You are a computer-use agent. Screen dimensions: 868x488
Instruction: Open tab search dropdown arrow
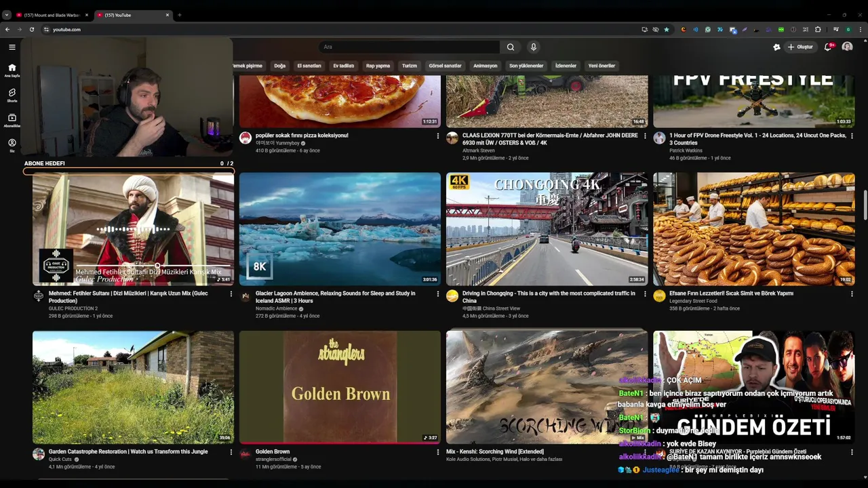tap(6, 15)
